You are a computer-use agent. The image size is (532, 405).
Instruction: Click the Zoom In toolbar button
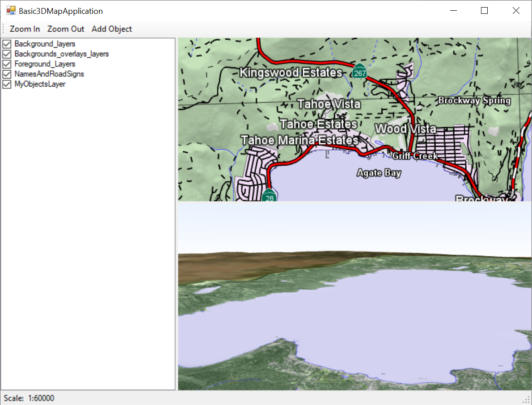(x=25, y=29)
